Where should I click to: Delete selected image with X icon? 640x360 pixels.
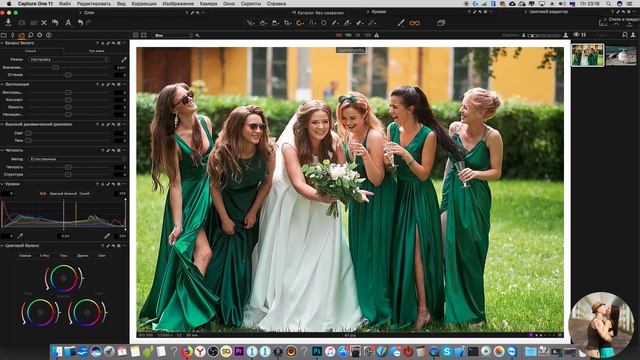pyautogui.click(x=44, y=23)
